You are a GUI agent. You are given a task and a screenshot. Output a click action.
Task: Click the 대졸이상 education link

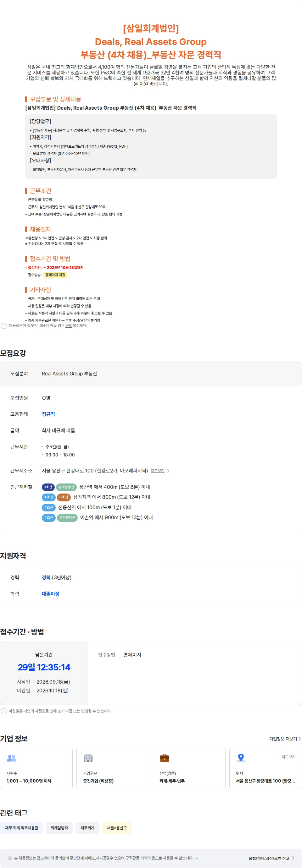pos(51,594)
